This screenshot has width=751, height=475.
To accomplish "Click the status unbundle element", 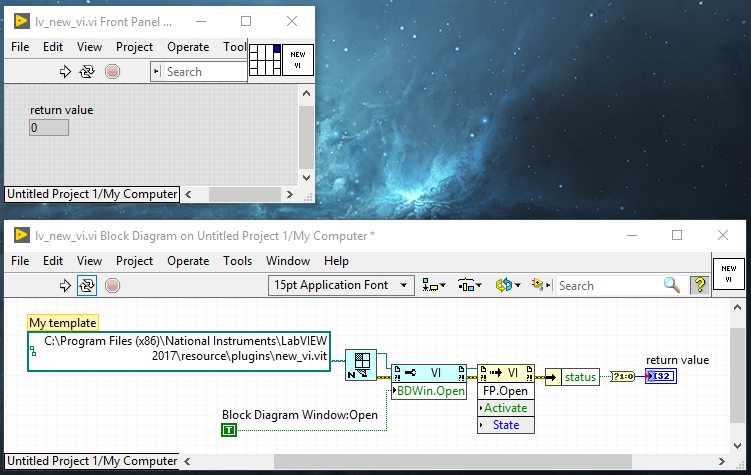I will [579, 377].
